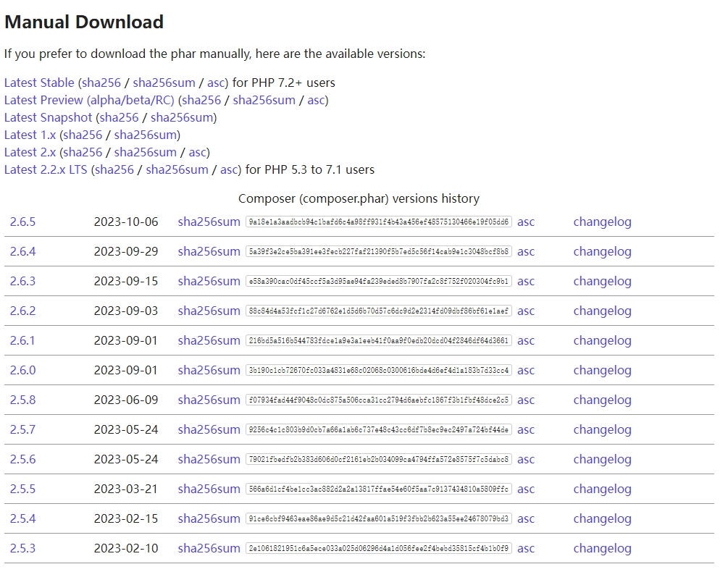View changelog for version 2.6.0
The image size is (728, 572).
602,370
